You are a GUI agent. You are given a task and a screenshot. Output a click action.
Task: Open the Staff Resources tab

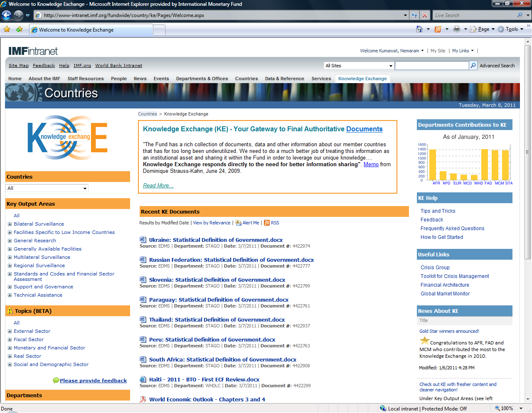pos(86,79)
